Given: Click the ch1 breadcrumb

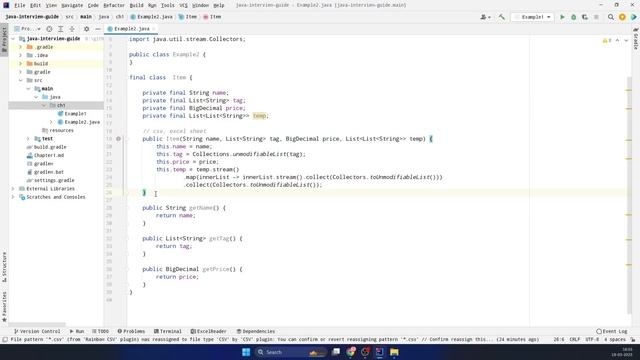Looking at the screenshot, I should [x=120, y=17].
